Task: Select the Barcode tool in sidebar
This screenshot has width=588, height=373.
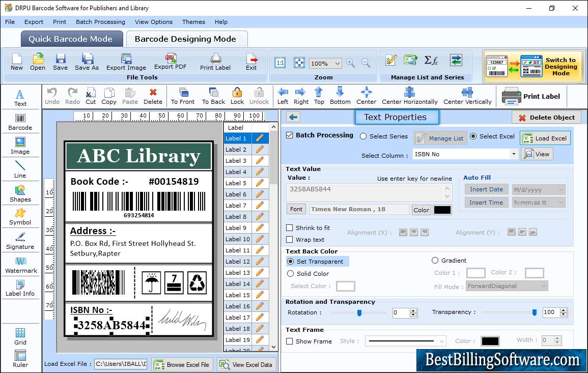Action: point(20,122)
